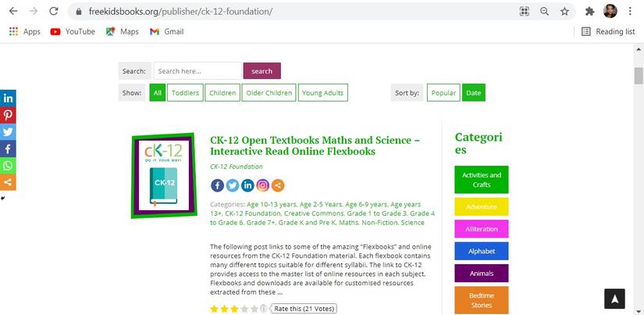Image resolution: width=644 pixels, height=315 pixels.
Task: Open Age 10-13 years category link
Action: click(x=272, y=204)
